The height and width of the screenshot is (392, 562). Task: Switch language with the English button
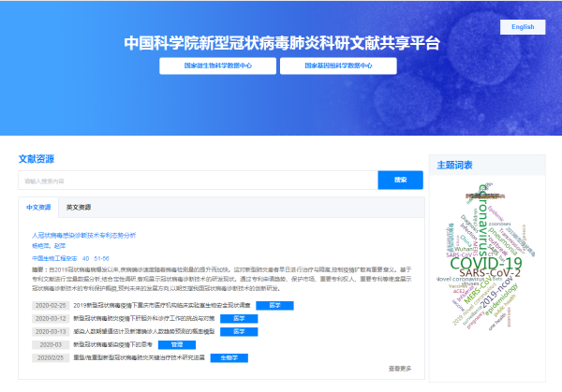[x=522, y=27]
